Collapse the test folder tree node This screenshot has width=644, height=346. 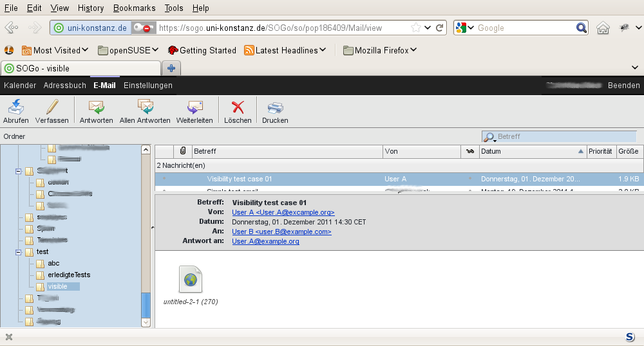coord(18,252)
